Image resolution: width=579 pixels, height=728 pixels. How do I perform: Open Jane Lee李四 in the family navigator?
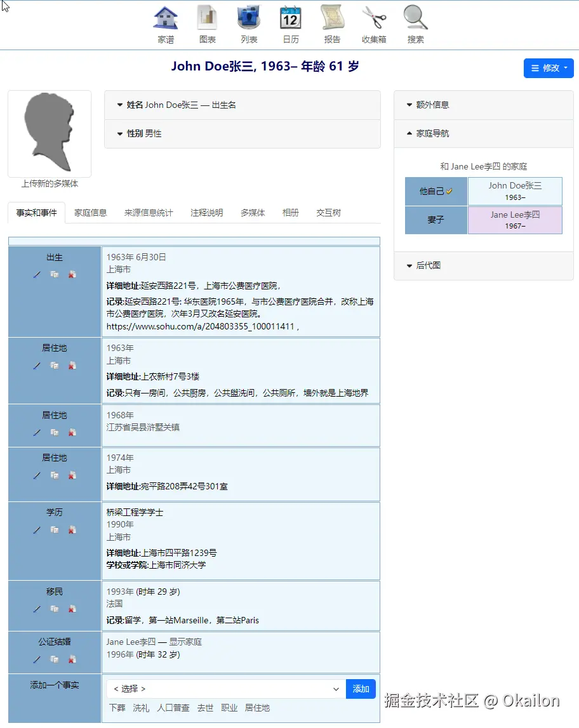pyautogui.click(x=515, y=220)
